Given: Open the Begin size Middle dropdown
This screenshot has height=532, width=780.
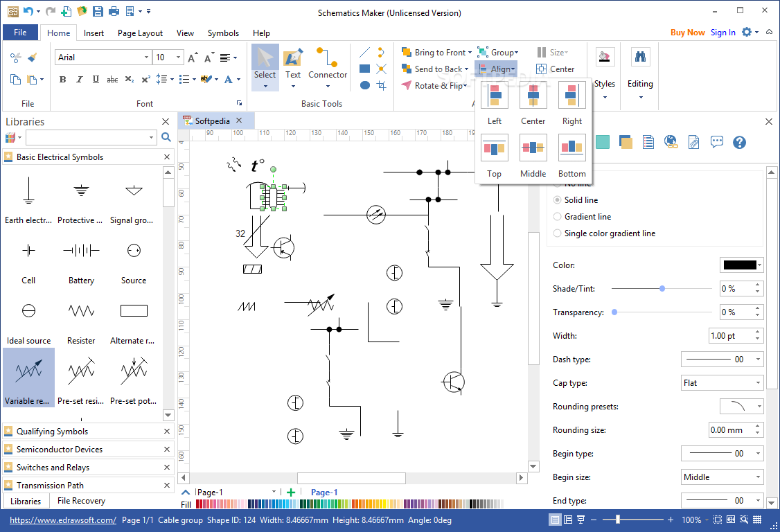Looking at the screenshot, I should [723, 477].
